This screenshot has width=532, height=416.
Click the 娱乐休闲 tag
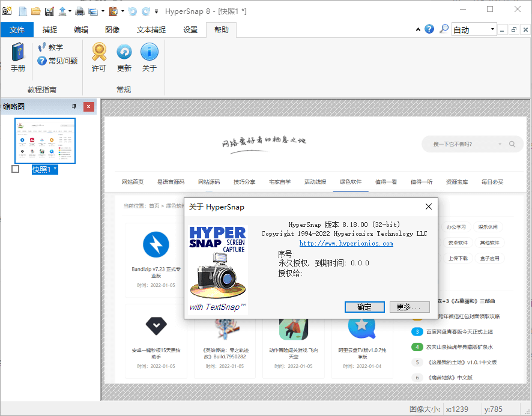point(488,227)
